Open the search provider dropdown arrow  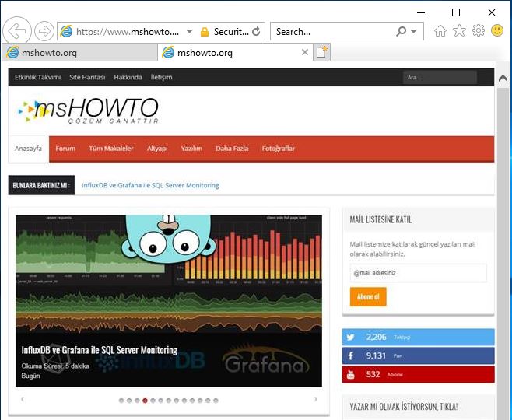[x=414, y=32]
